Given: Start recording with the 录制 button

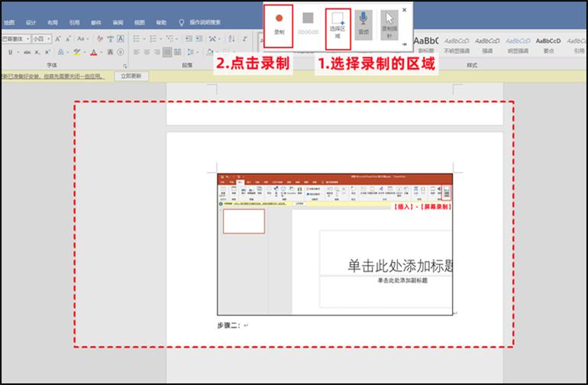Looking at the screenshot, I should (278, 25).
